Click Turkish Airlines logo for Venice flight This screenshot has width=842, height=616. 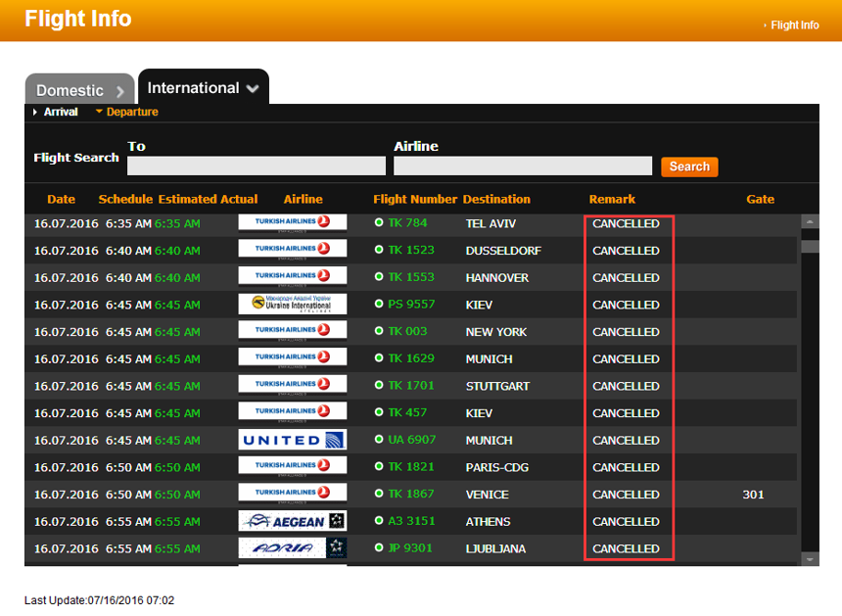(292, 494)
